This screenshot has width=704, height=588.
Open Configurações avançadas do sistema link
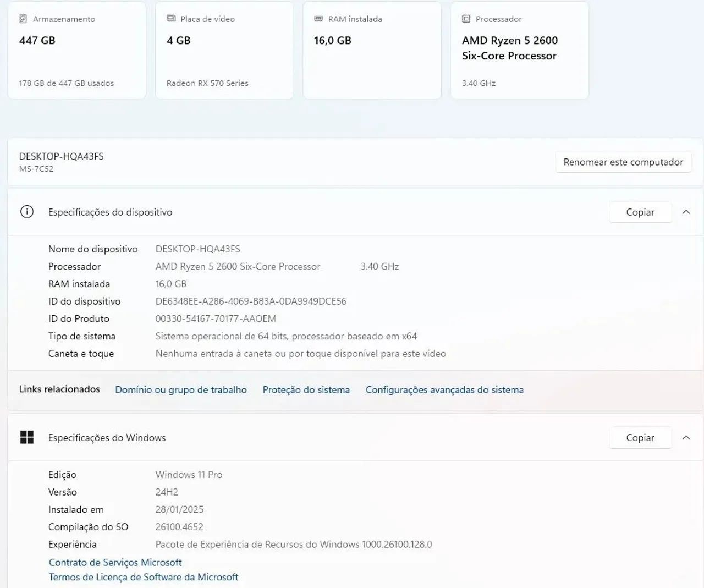pyautogui.click(x=444, y=389)
